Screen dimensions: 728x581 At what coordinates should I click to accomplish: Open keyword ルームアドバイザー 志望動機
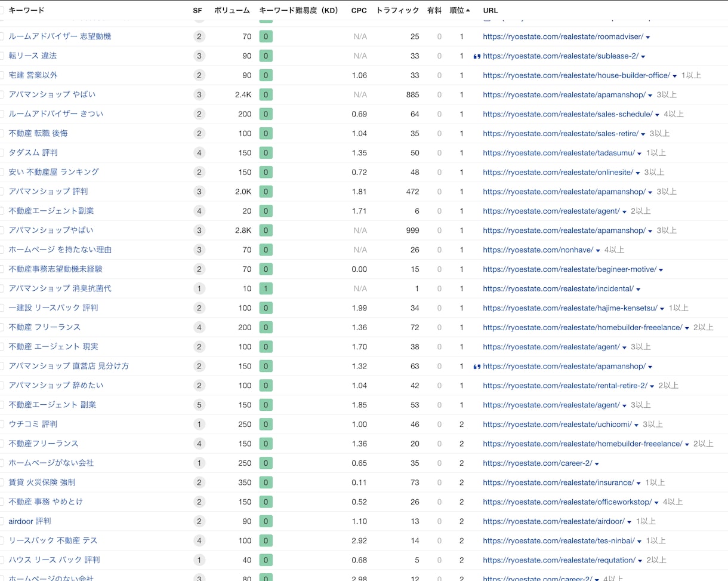coord(60,36)
